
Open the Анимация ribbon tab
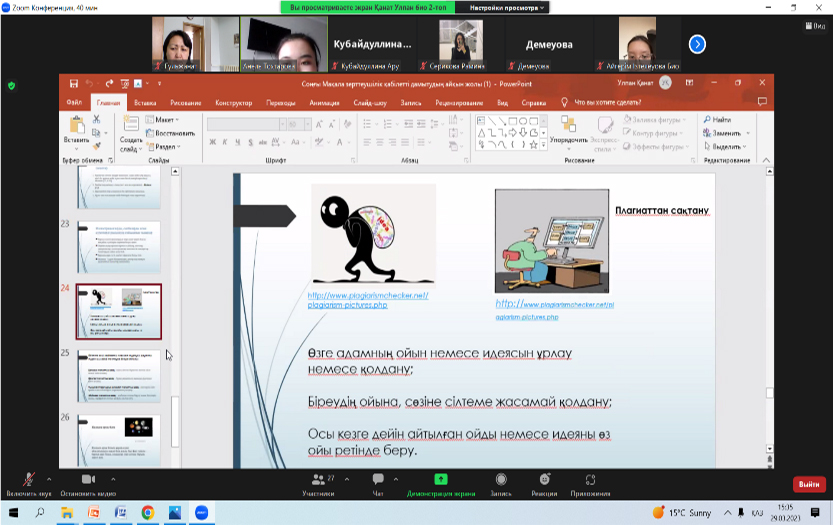tap(324, 102)
